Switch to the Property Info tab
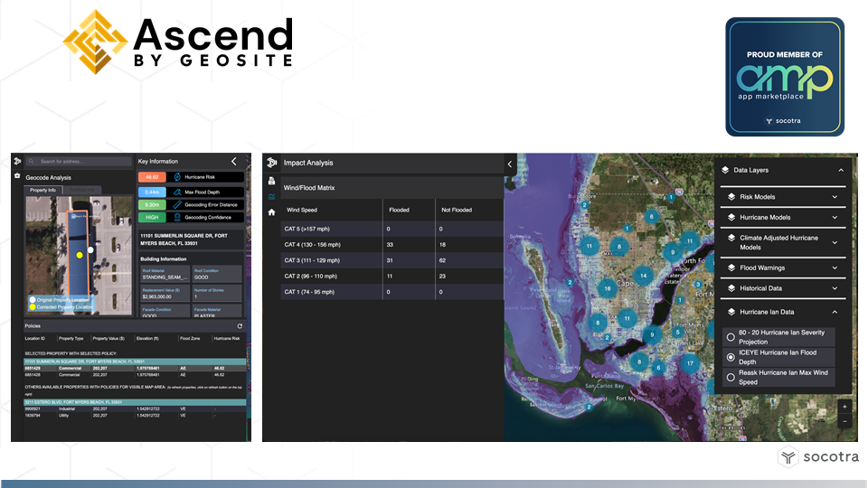 point(43,190)
